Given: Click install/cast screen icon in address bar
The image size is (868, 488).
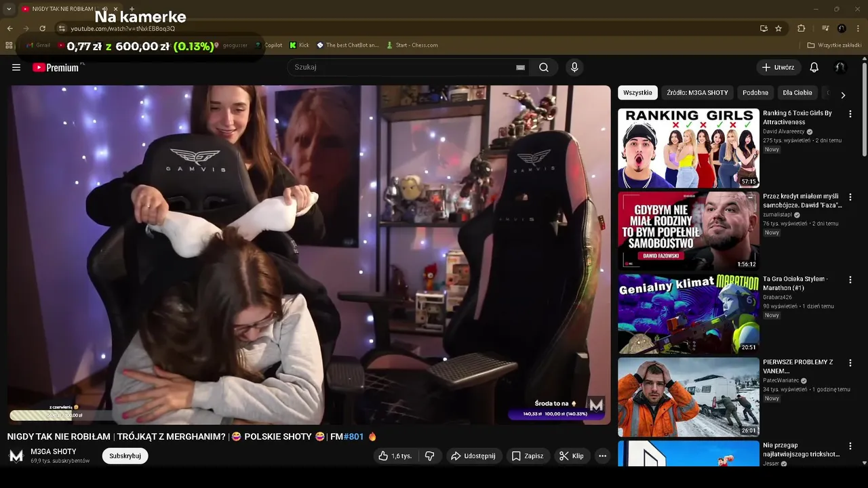Looking at the screenshot, I should click(764, 28).
